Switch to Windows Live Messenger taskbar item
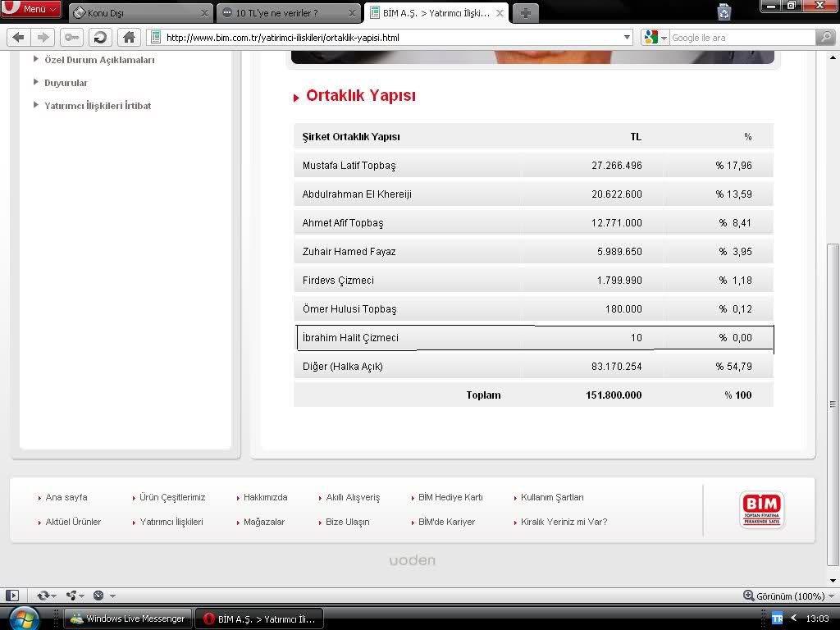 point(127,619)
